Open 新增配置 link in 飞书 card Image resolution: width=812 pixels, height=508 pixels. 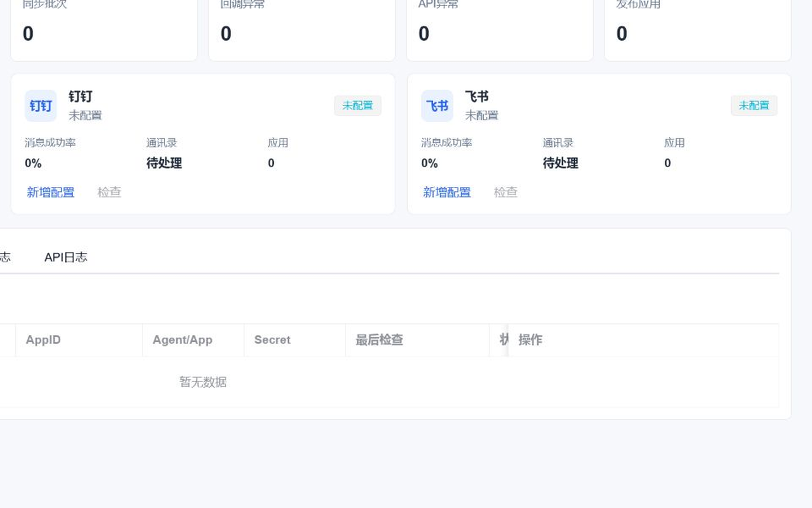click(447, 192)
